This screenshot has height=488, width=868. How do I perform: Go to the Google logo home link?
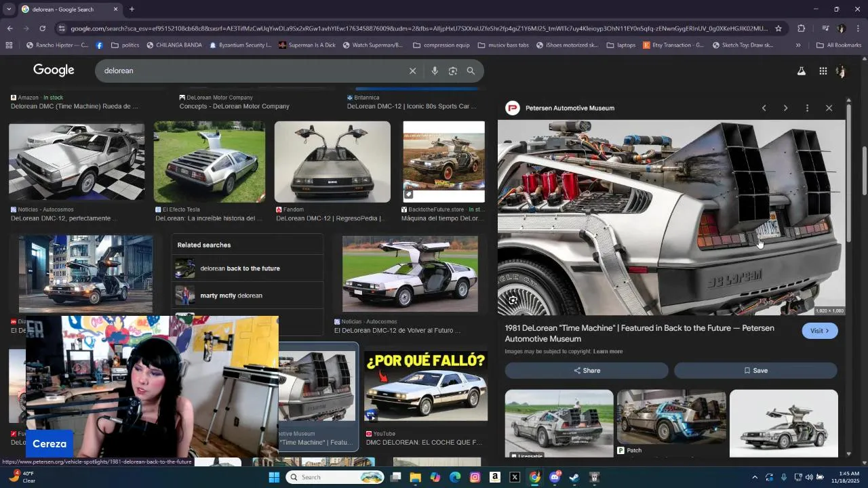54,70
